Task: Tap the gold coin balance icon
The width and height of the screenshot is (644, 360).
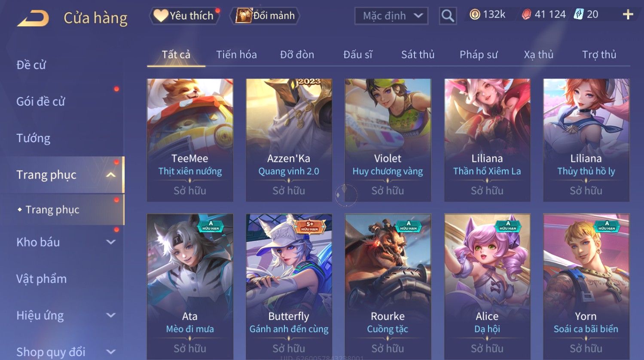Action: pos(474,15)
